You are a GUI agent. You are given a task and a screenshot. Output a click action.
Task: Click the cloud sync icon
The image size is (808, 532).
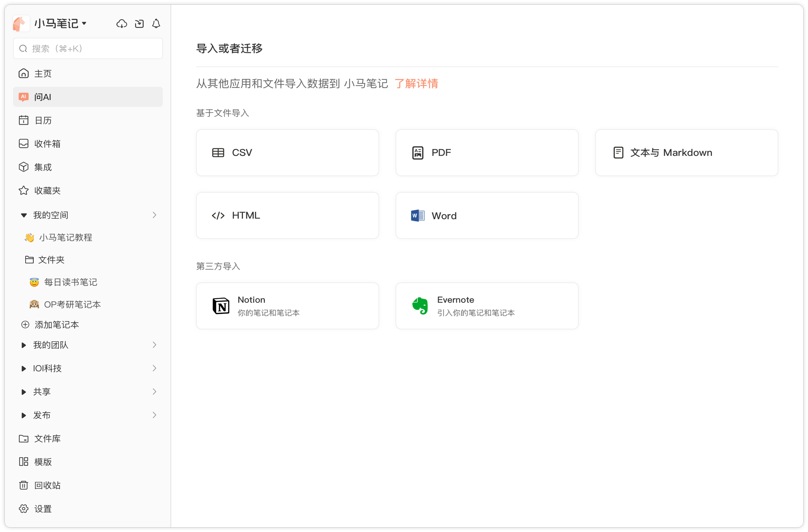click(121, 24)
